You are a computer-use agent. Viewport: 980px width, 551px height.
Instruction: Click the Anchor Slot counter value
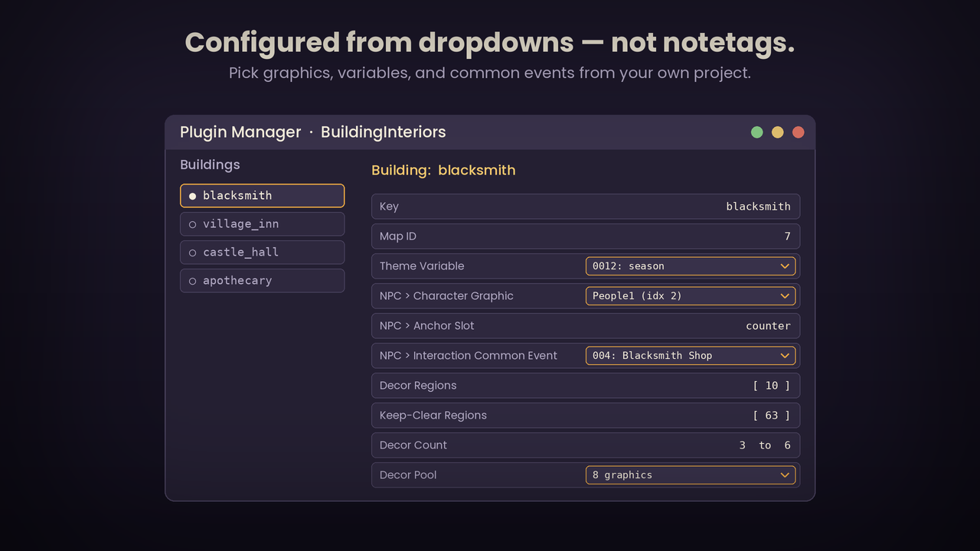tap(768, 326)
